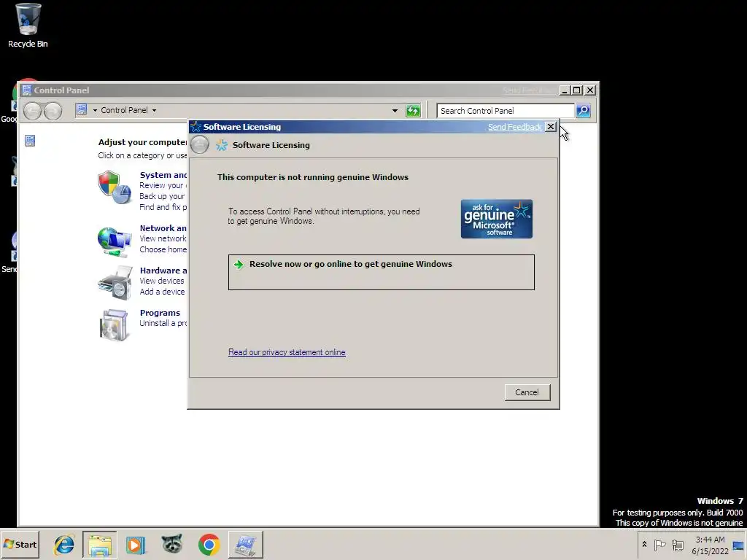Click the Programs category disc icon
The width and height of the screenshot is (747, 560).
pyautogui.click(x=115, y=325)
